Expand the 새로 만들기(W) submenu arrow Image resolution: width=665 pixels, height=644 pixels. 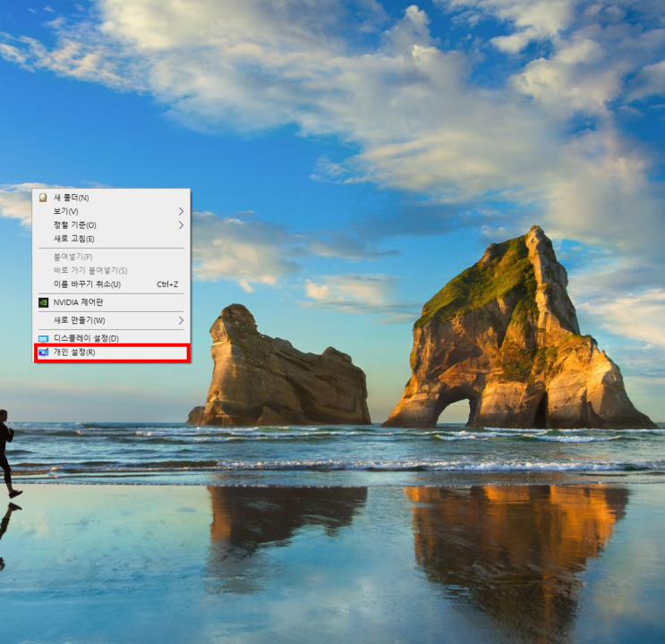(181, 320)
